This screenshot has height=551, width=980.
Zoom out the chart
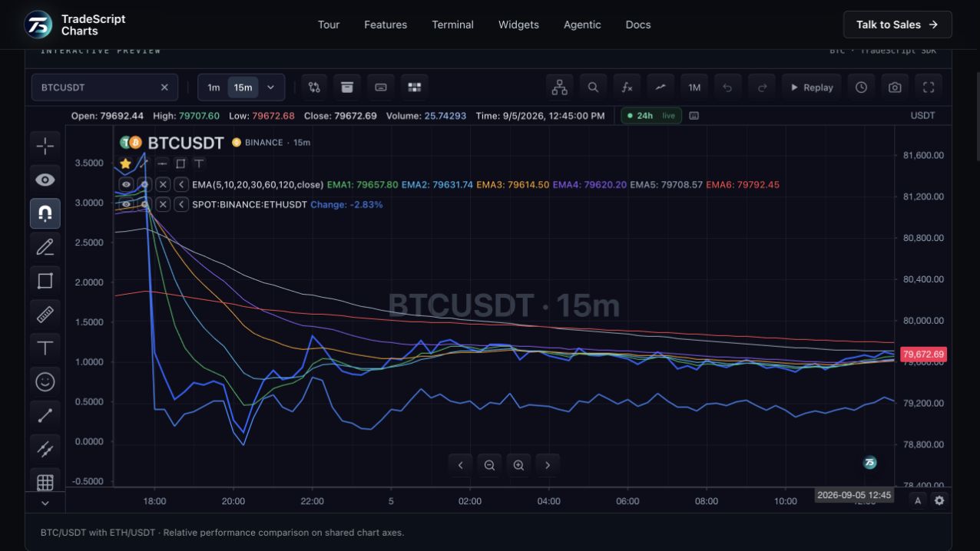(489, 465)
